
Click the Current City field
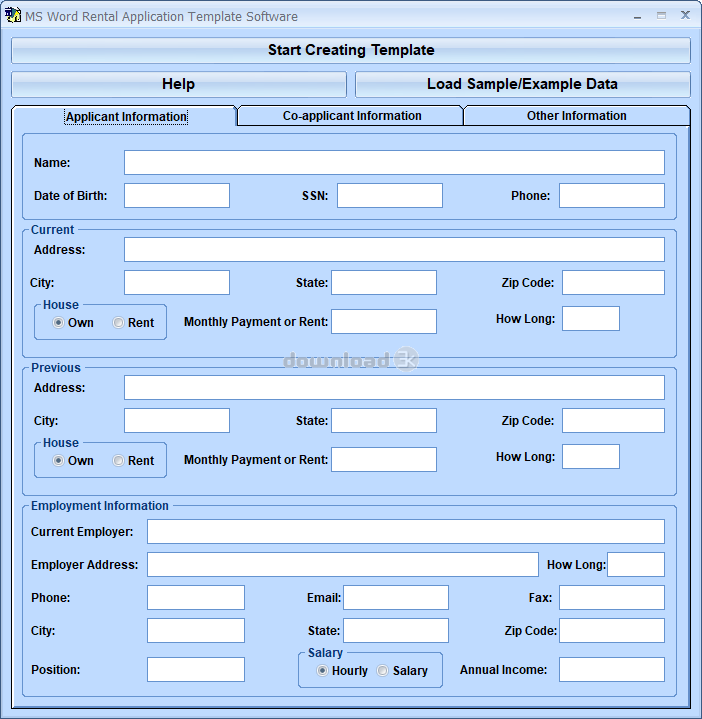[177, 282]
